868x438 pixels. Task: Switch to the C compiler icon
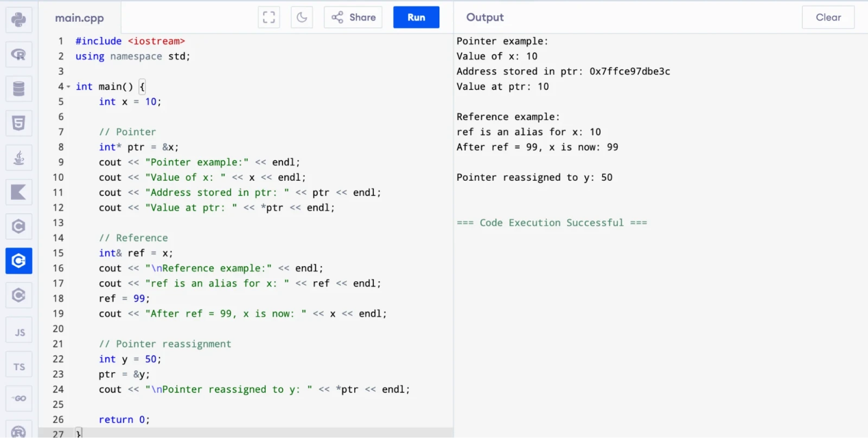19,226
